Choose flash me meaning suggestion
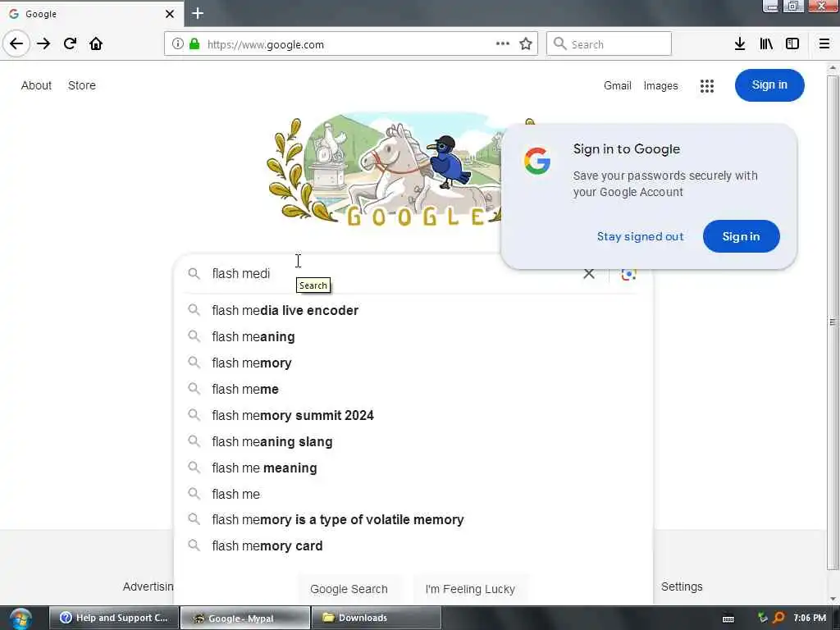Viewport: 840px width, 630px height. click(413, 468)
